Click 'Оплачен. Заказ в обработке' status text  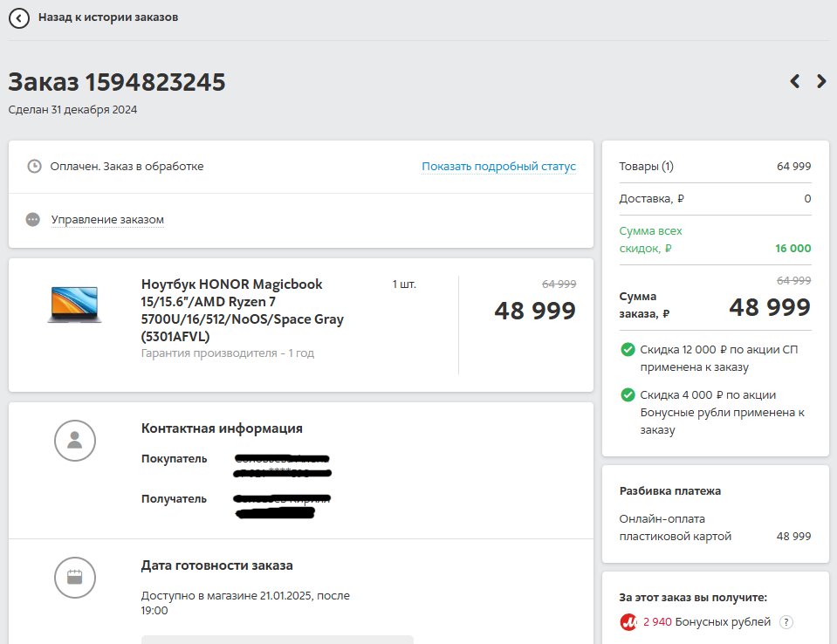[x=127, y=167]
